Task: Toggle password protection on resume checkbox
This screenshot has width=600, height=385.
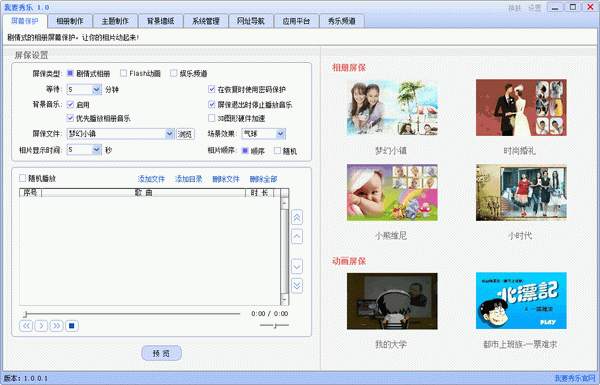Action: coord(212,89)
